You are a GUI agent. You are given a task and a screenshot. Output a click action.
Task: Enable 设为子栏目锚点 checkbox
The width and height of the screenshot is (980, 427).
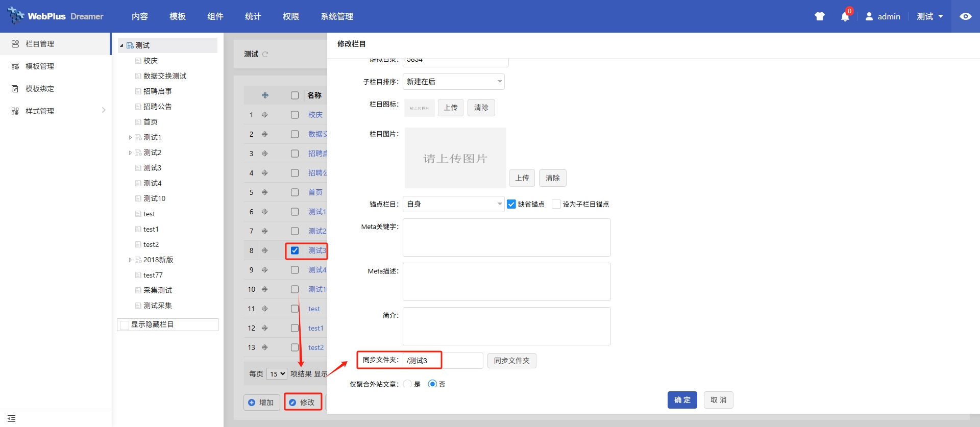[556, 204]
